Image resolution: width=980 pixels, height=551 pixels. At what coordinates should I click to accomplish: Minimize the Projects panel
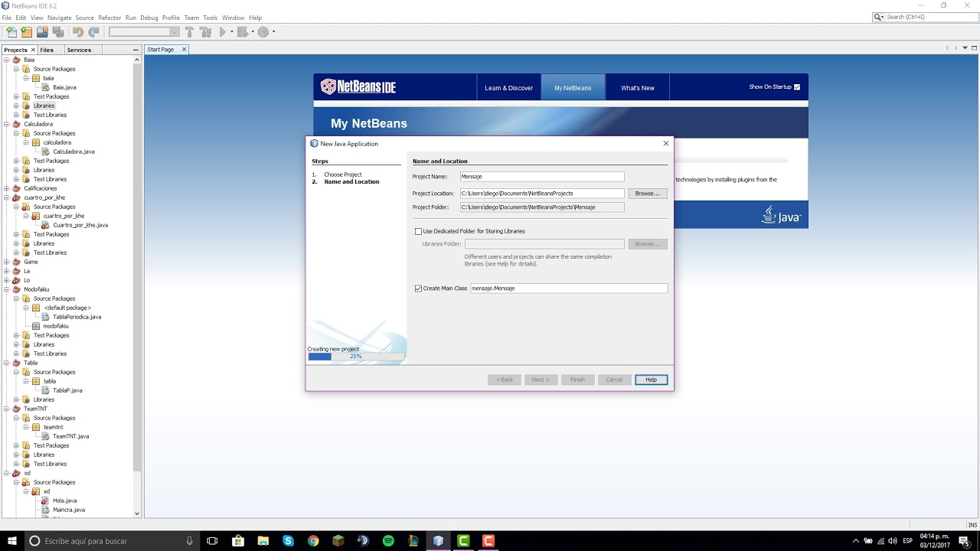136,49
